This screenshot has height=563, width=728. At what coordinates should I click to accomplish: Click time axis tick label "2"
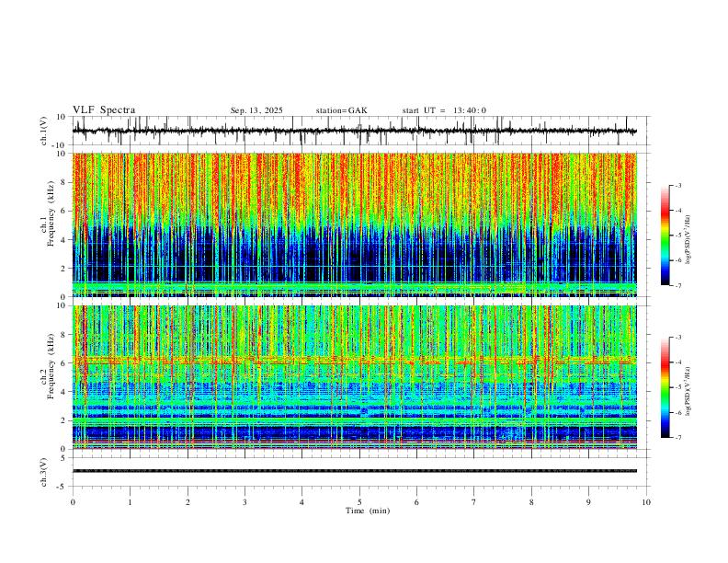(x=188, y=502)
